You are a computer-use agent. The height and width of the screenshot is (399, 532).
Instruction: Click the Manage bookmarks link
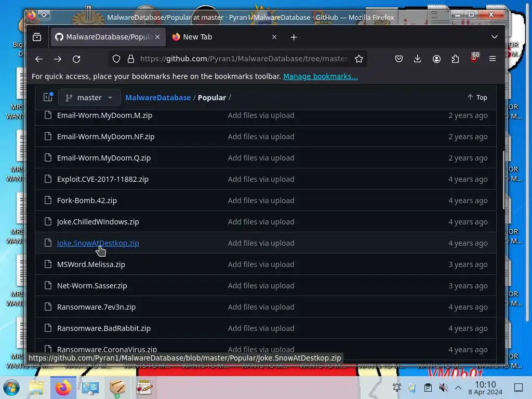[321, 76]
